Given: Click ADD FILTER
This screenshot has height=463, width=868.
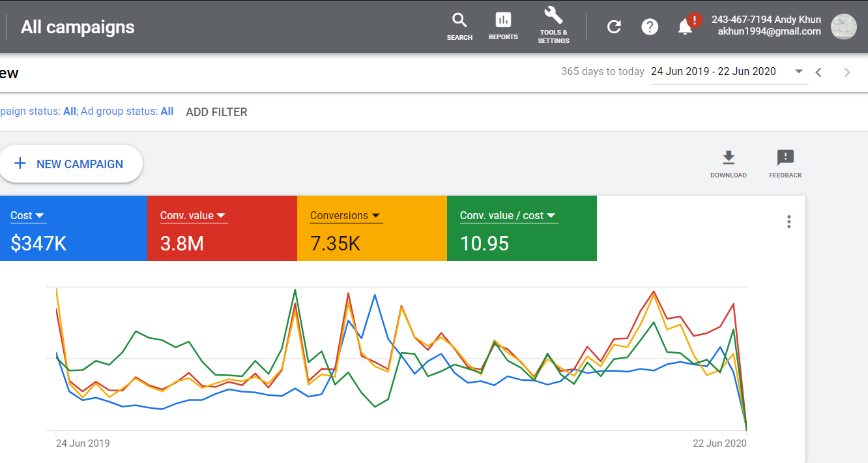Looking at the screenshot, I should coord(216,112).
